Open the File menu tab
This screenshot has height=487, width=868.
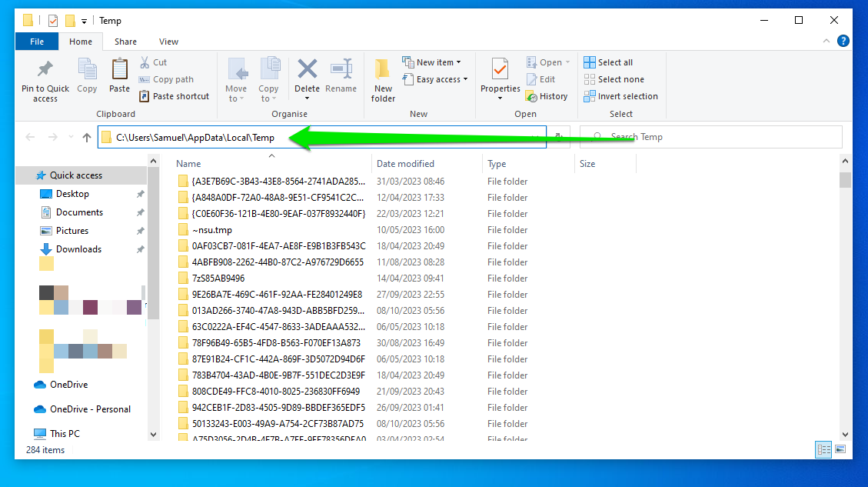[x=36, y=42]
